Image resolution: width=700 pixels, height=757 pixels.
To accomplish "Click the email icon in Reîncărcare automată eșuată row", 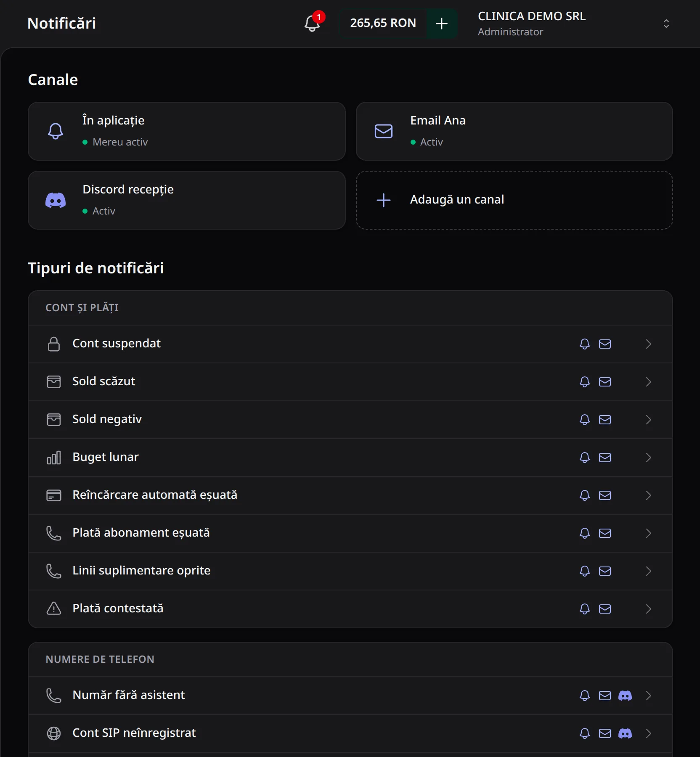I will point(605,495).
